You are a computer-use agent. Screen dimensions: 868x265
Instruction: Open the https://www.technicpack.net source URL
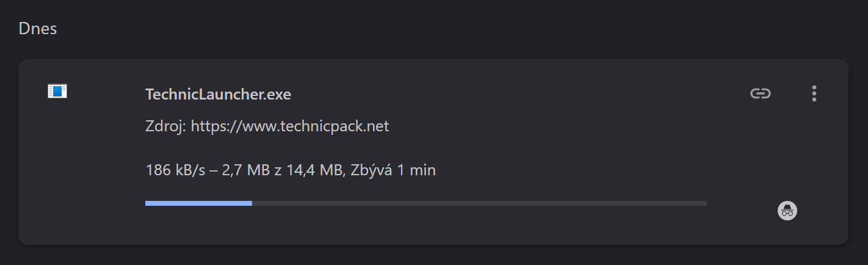pos(289,126)
